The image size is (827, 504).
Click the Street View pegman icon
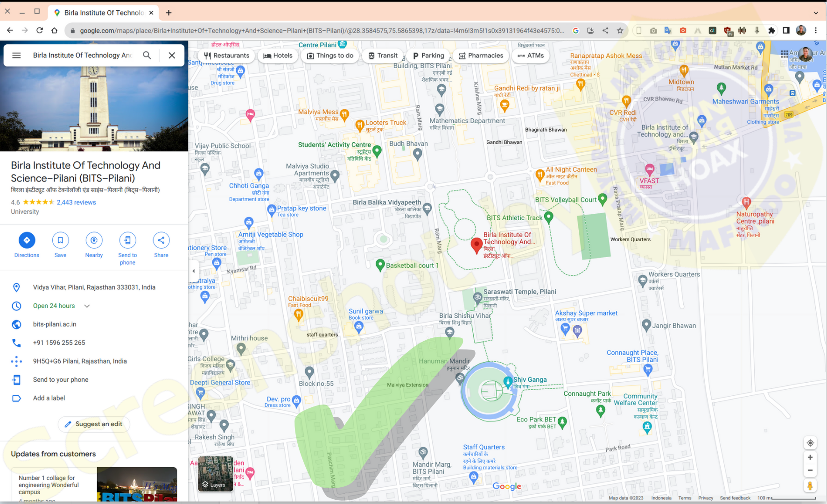(x=810, y=486)
